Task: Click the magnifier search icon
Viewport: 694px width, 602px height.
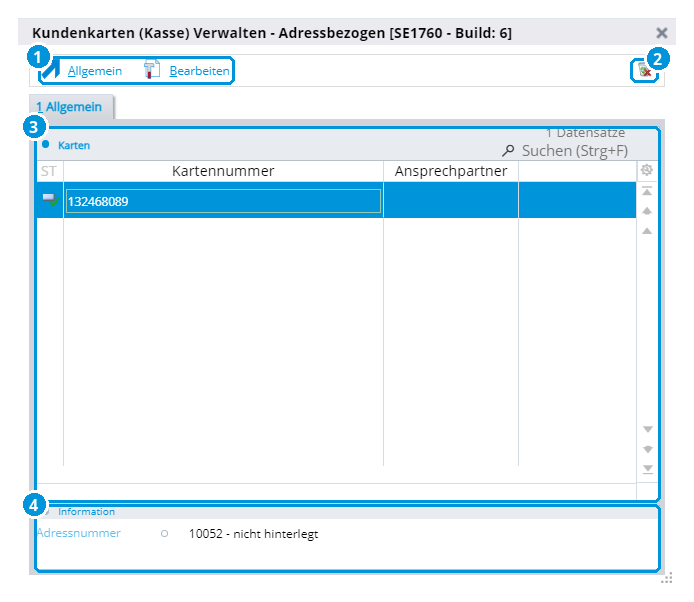Action: click(508, 151)
